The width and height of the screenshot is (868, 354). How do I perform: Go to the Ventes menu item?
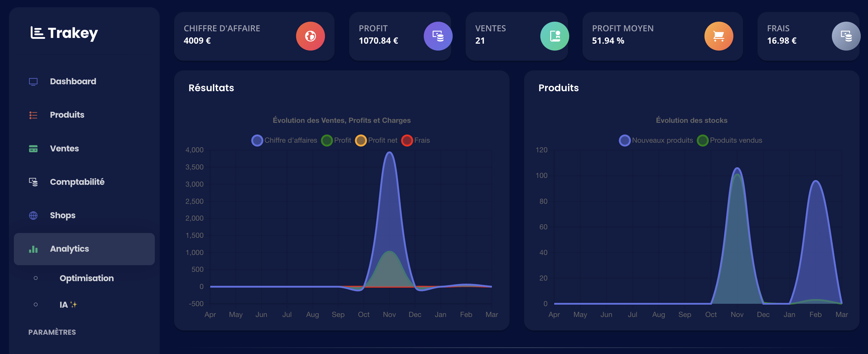[x=64, y=148]
